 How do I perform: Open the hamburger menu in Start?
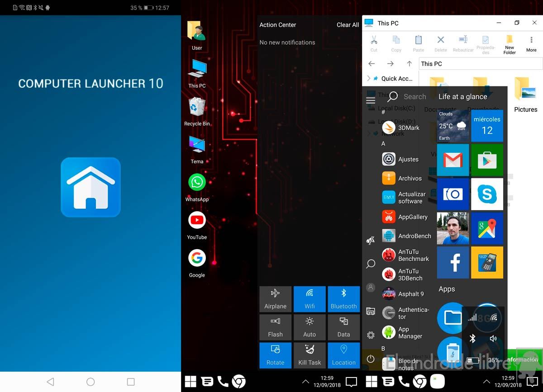(x=371, y=100)
